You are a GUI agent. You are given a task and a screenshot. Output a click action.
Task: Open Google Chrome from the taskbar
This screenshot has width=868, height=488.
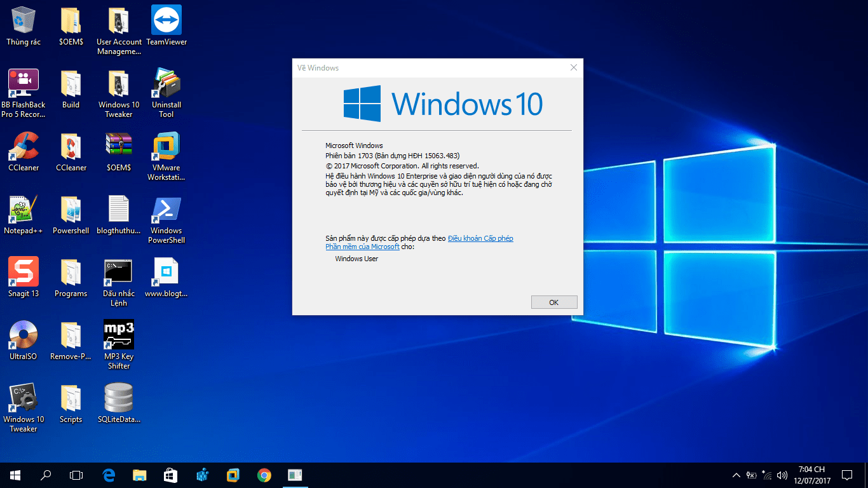coord(264,475)
